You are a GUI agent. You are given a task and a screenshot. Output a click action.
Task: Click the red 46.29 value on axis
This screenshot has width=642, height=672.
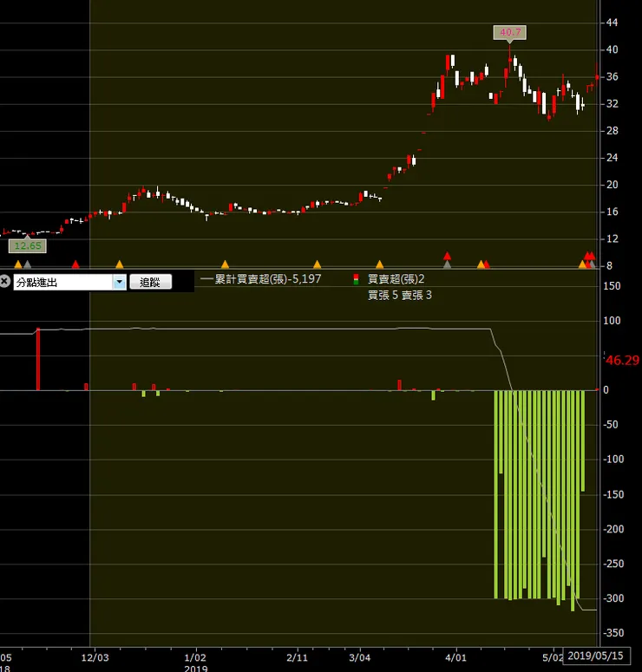(x=622, y=361)
